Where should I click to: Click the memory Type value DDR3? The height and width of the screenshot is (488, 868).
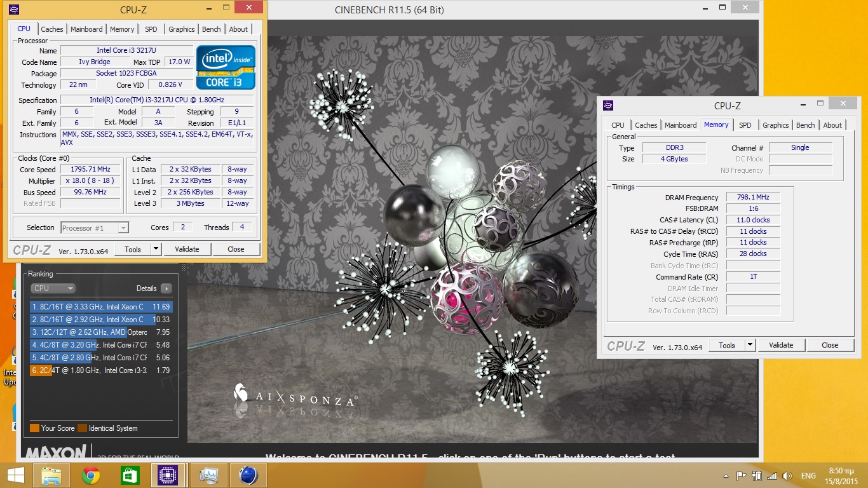674,148
